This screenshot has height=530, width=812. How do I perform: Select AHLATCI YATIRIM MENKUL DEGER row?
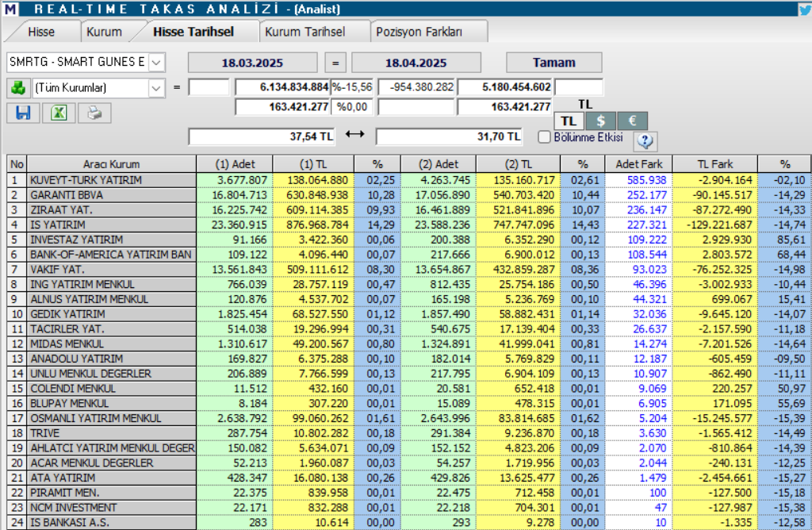(409, 448)
